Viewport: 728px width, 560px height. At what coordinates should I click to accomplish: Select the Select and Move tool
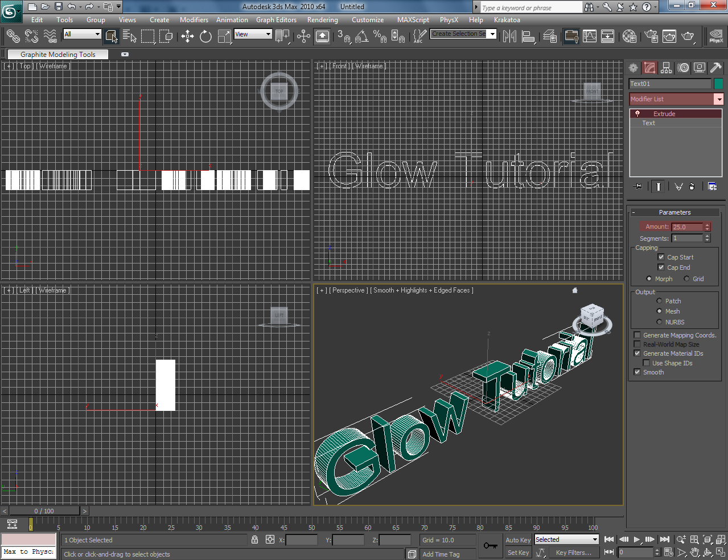coord(187,36)
